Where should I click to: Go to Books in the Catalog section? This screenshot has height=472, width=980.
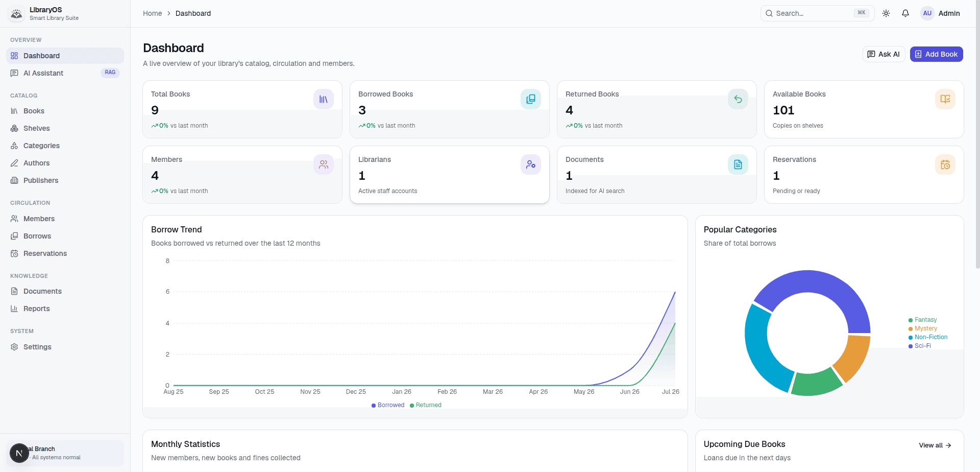65,111
